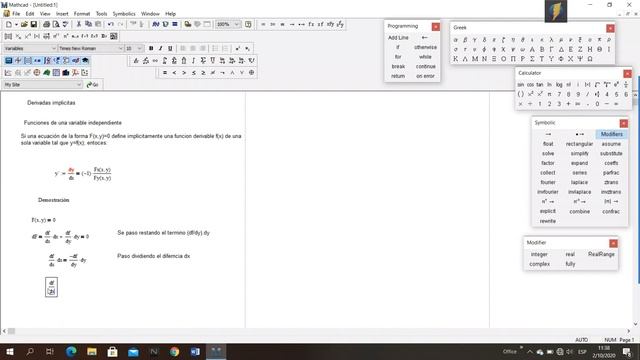Click the Open file folder icon
Screen dimensions: 640x360
(24, 24)
